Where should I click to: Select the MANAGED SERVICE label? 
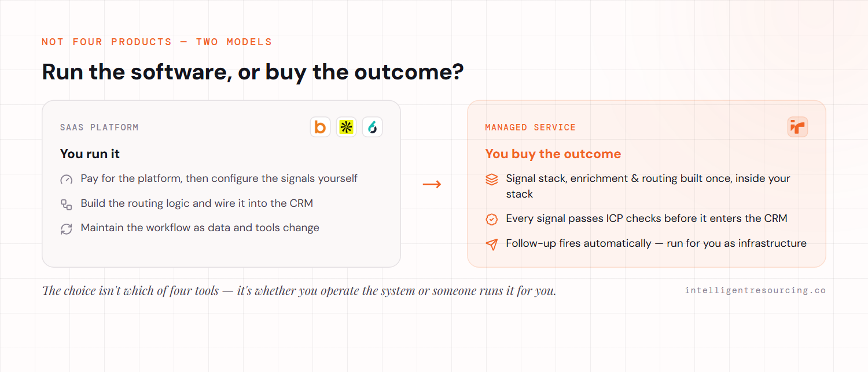tap(531, 127)
